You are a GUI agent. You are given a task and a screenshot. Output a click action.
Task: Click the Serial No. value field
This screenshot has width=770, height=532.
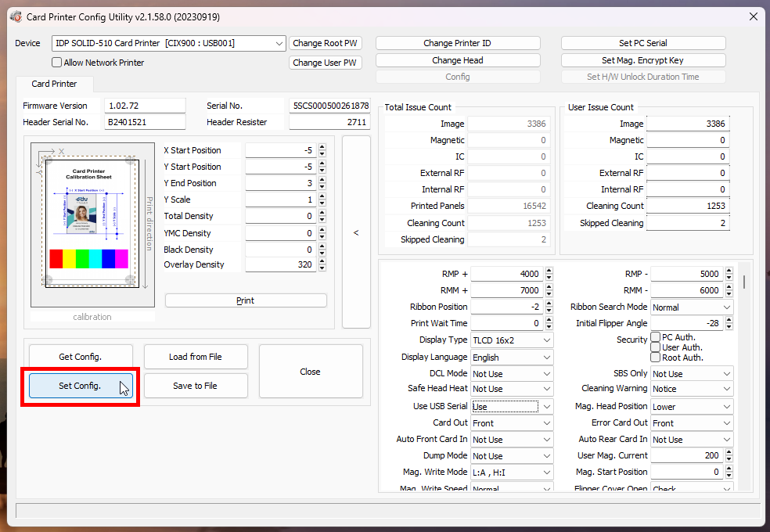click(x=329, y=106)
